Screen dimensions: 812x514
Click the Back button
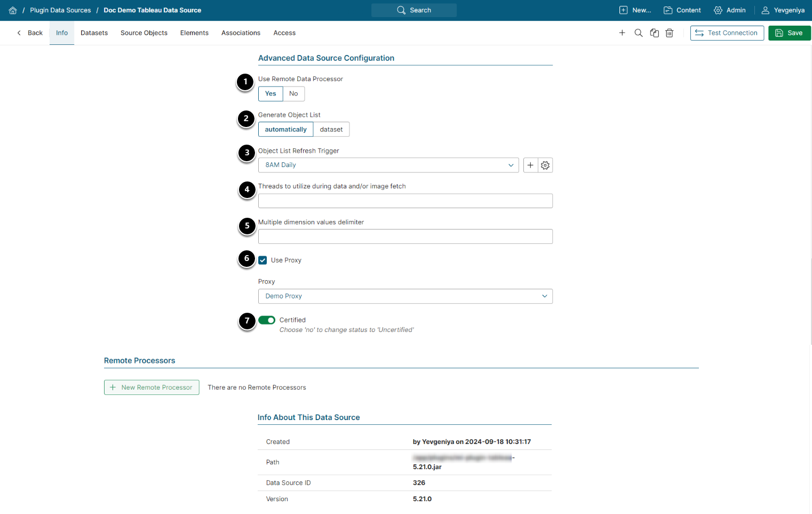tap(30, 33)
